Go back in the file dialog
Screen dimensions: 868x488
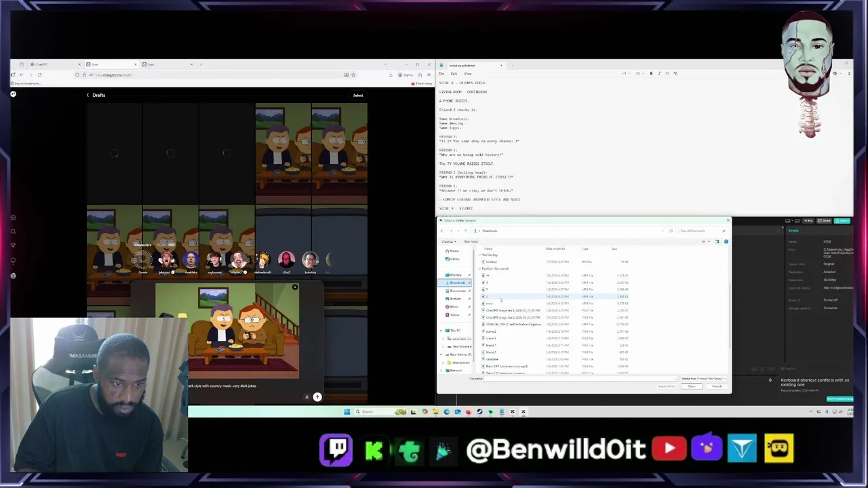click(442, 230)
